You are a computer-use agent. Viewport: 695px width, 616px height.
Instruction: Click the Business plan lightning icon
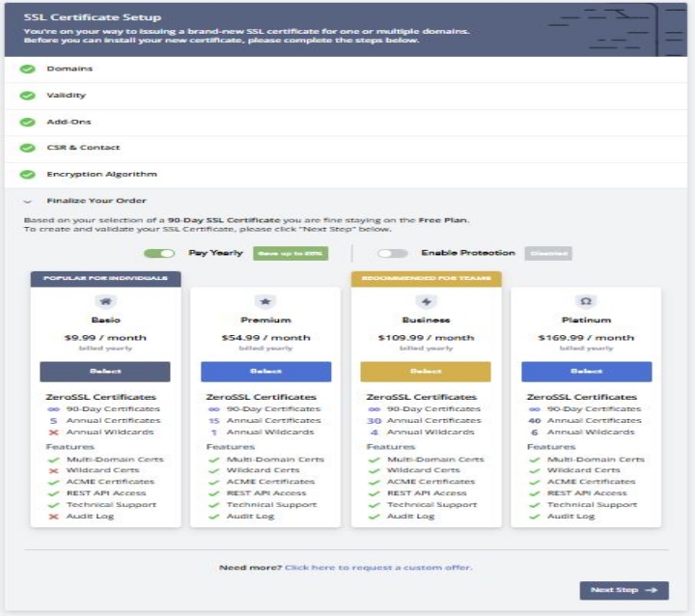tap(426, 301)
